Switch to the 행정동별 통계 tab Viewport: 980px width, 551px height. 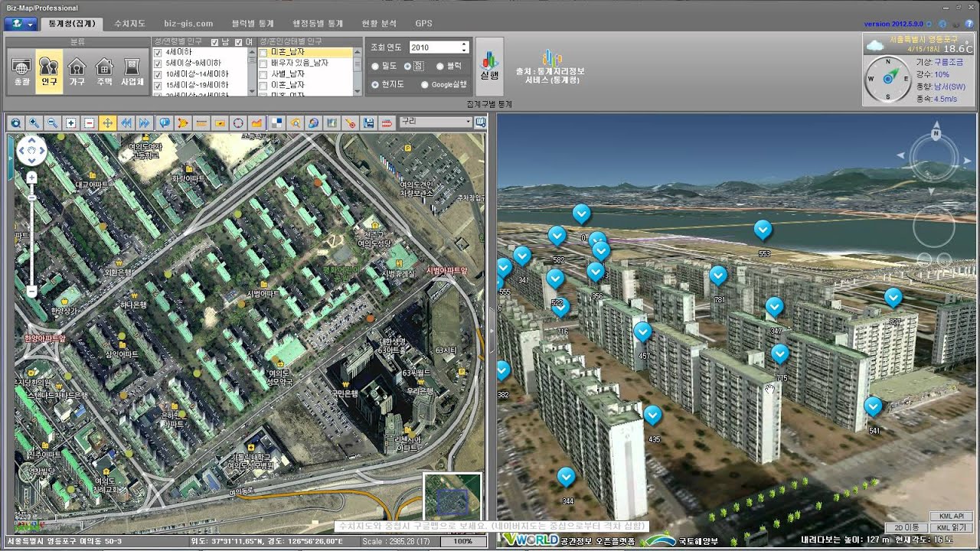pyautogui.click(x=318, y=24)
